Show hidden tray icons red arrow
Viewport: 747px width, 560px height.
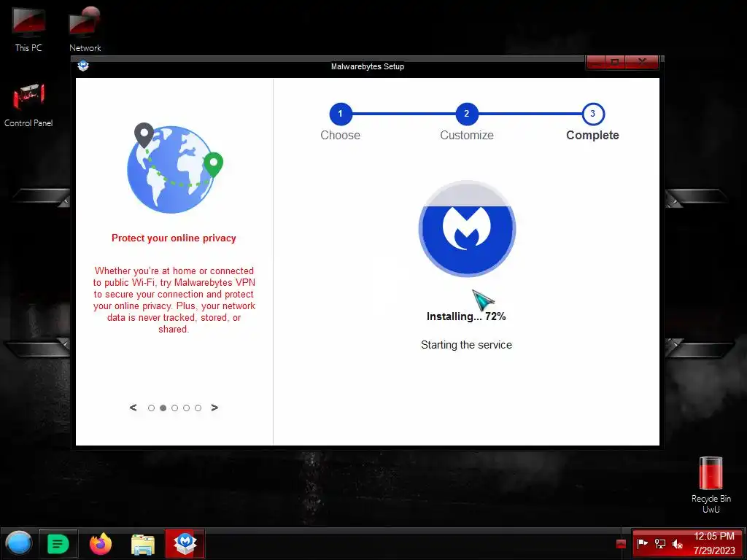(621, 544)
